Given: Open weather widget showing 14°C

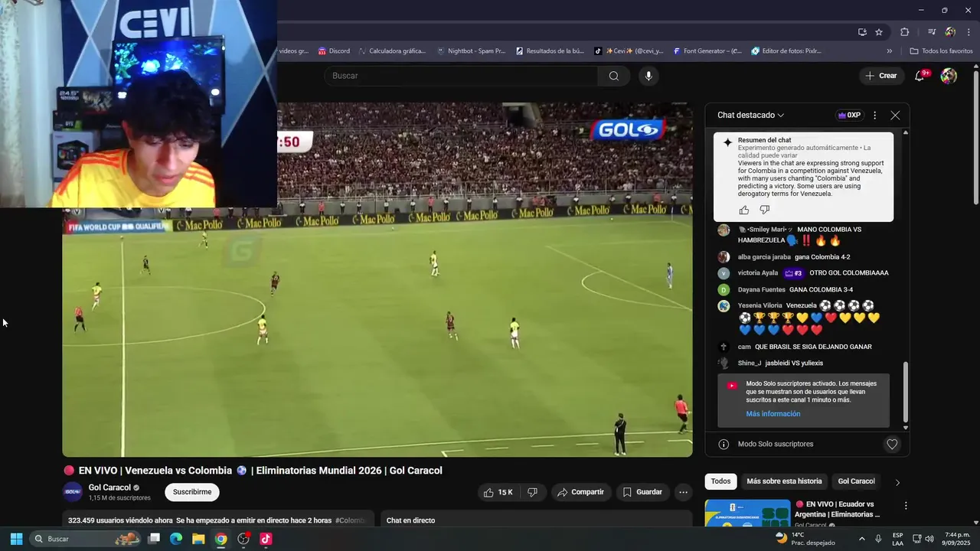Looking at the screenshot, I should [x=805, y=539].
